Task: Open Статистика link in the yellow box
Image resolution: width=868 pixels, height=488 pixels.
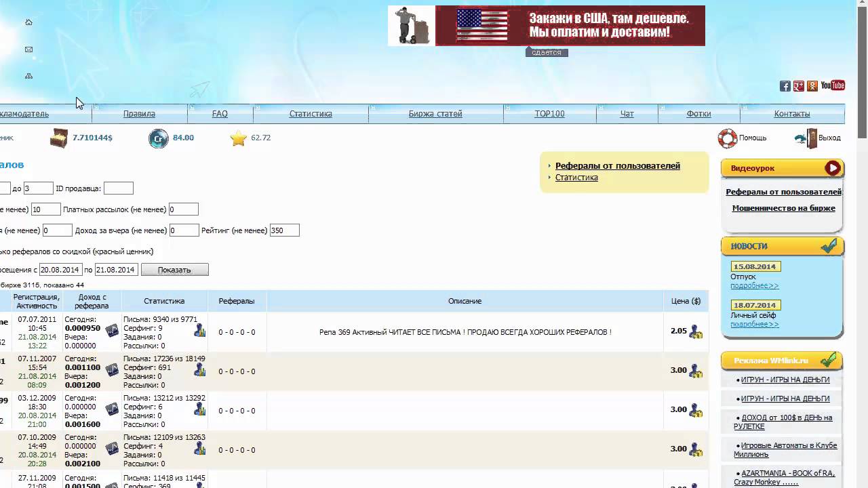Action: tap(576, 178)
